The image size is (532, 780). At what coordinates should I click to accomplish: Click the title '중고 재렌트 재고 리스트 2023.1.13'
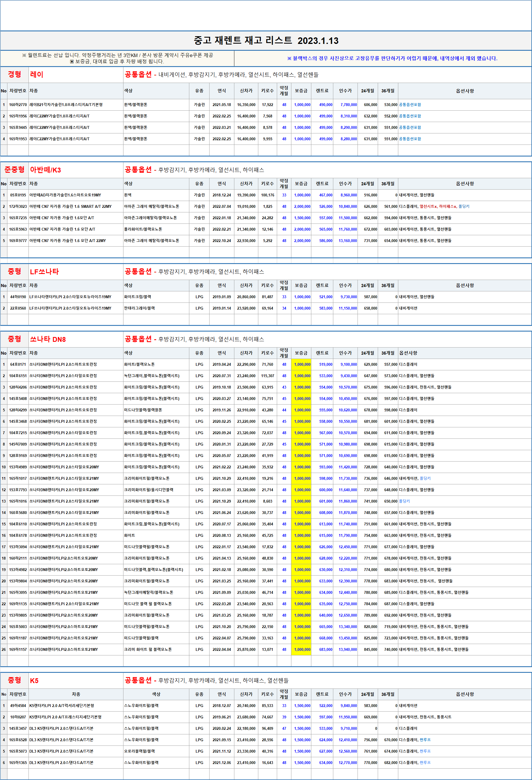[x=266, y=40]
